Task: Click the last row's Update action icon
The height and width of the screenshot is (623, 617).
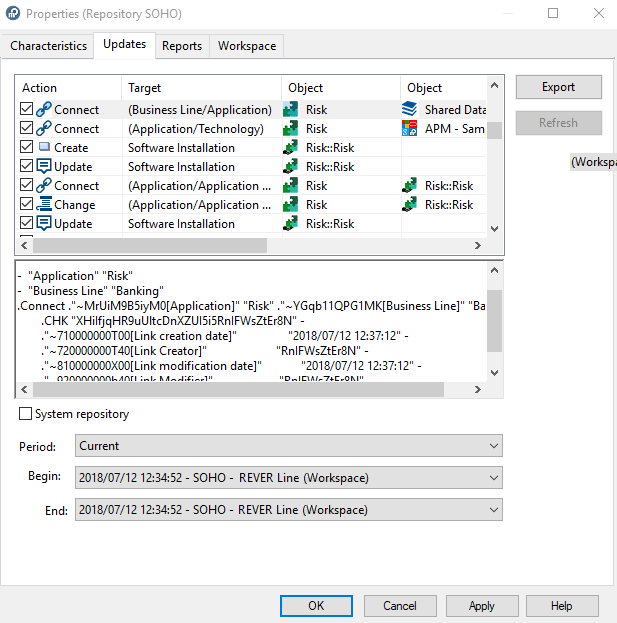Action: click(44, 224)
